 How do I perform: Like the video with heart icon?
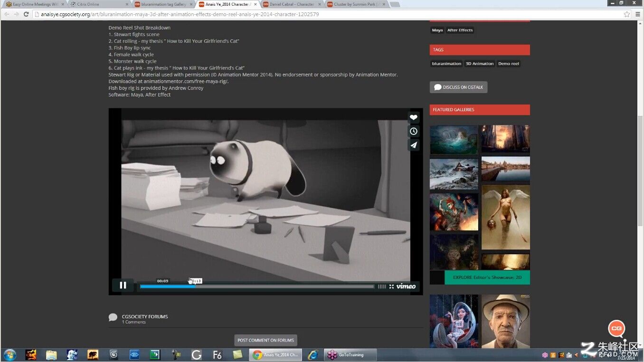click(414, 117)
